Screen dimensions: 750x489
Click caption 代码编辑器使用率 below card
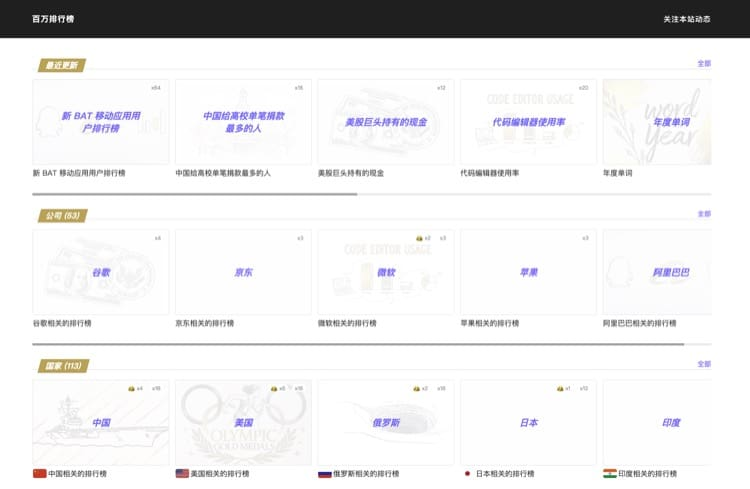[x=489, y=173]
